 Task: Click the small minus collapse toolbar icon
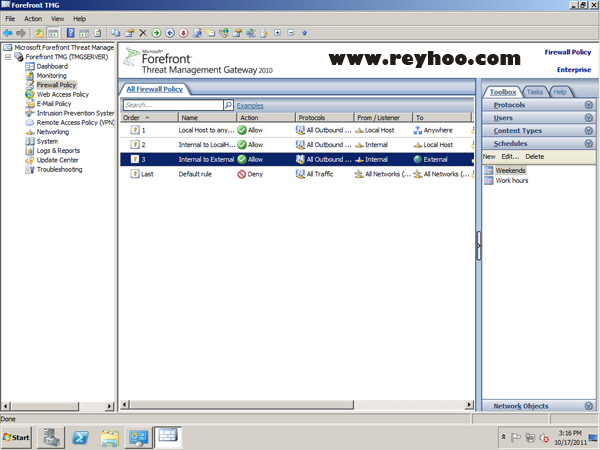291,33
